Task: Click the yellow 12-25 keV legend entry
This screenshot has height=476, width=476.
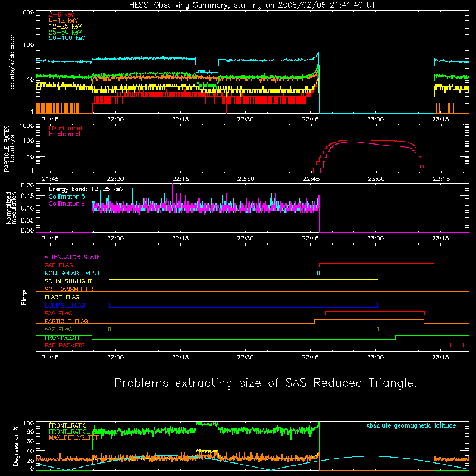Action: point(65,26)
